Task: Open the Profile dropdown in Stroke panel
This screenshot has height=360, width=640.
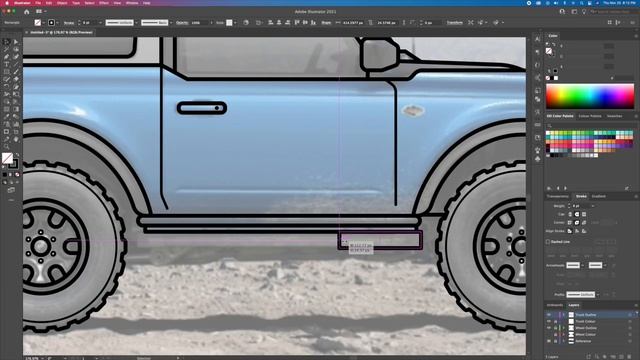Action: pyautogui.click(x=598, y=295)
